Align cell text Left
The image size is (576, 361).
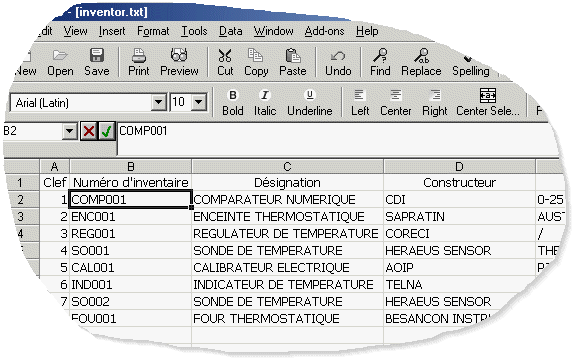coord(360,102)
